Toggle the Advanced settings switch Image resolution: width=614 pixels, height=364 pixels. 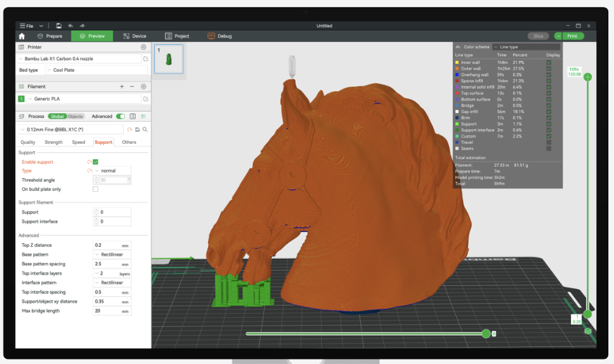click(121, 117)
